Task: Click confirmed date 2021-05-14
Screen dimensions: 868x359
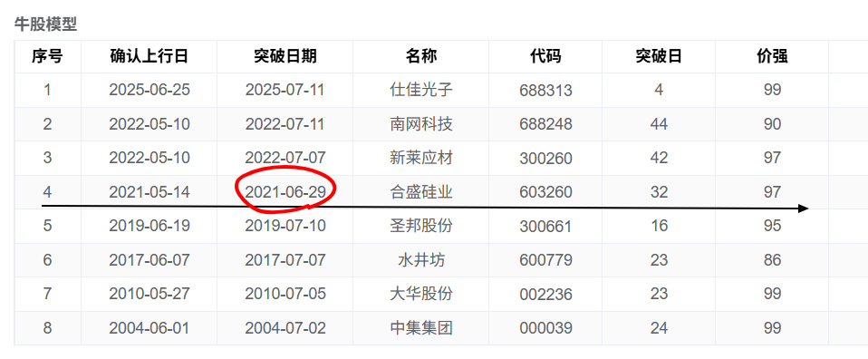Action: point(149,192)
